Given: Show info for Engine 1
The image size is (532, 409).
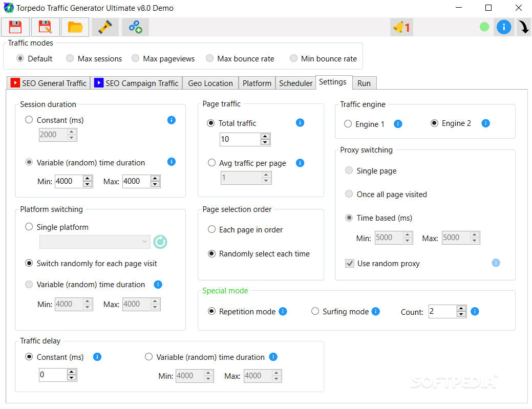Looking at the screenshot, I should pyautogui.click(x=398, y=124).
